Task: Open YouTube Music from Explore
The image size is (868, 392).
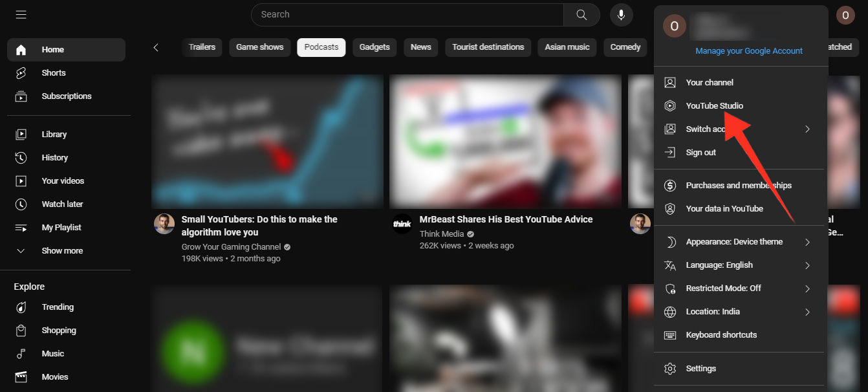Action: [x=54, y=353]
